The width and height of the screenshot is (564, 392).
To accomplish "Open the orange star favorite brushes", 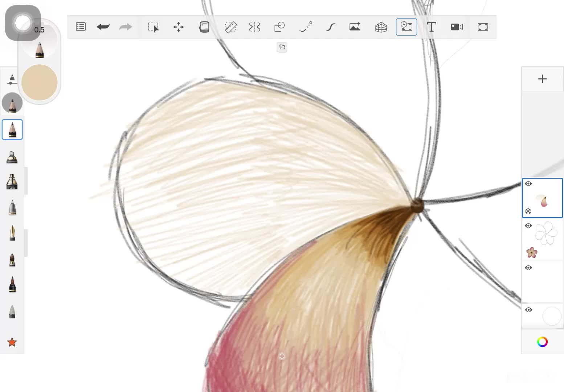I will tap(12, 342).
